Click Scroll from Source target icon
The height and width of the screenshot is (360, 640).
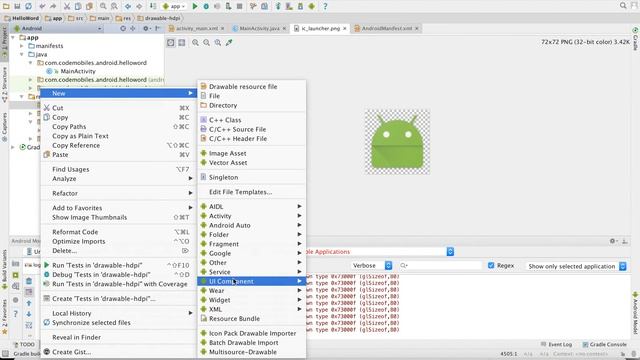[x=123, y=29]
